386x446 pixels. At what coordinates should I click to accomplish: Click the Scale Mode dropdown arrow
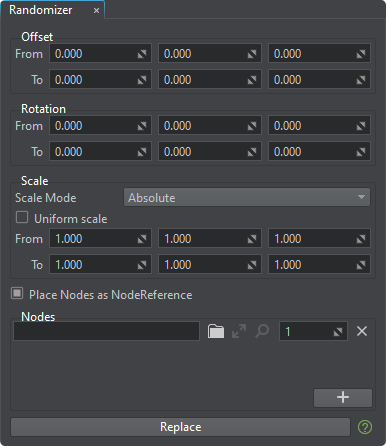[361, 197]
